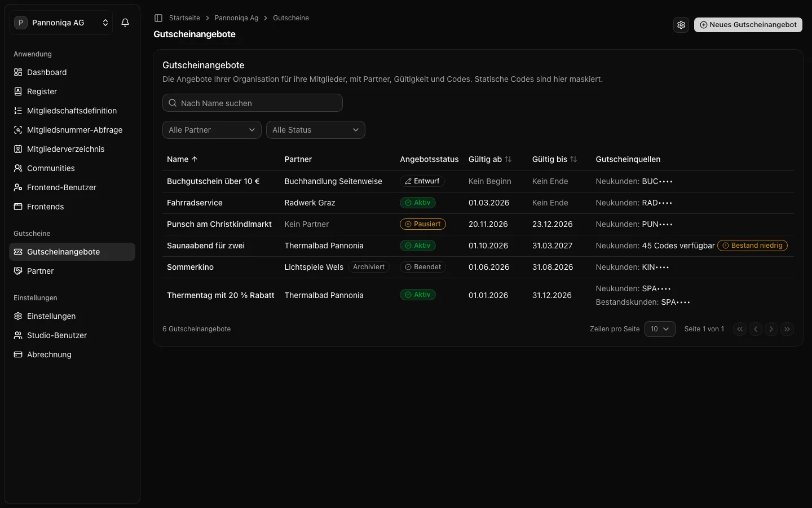Open the Alle Status filter dropdown
The height and width of the screenshot is (508, 812).
point(316,130)
